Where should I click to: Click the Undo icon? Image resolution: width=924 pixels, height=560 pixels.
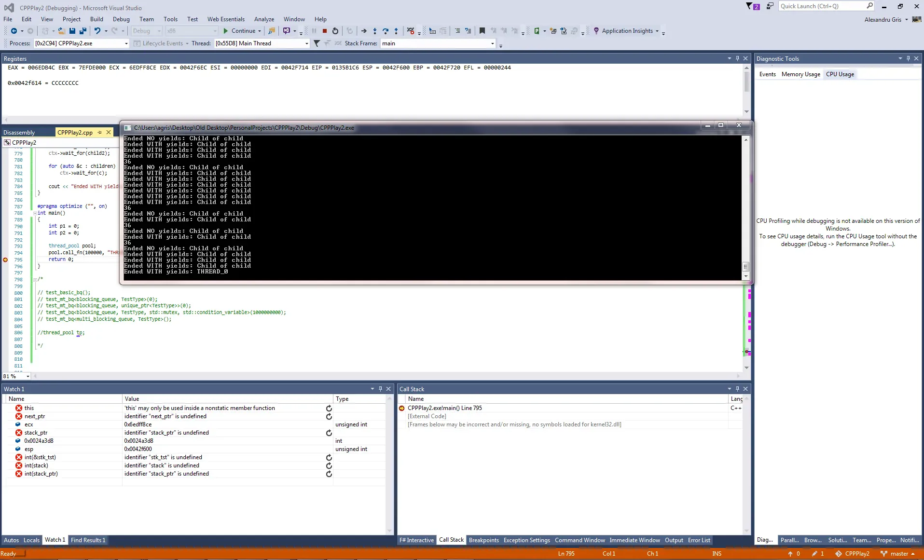click(97, 31)
